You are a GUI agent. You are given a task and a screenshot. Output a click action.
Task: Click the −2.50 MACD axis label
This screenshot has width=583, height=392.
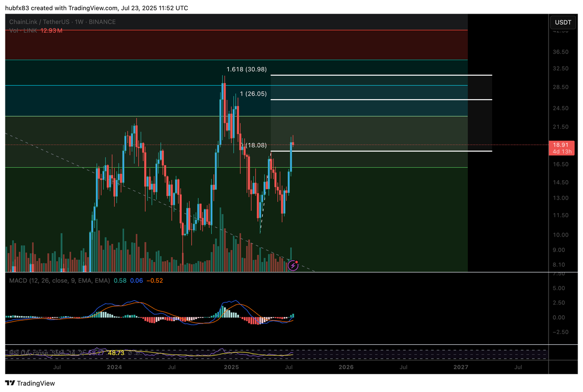[561, 332]
